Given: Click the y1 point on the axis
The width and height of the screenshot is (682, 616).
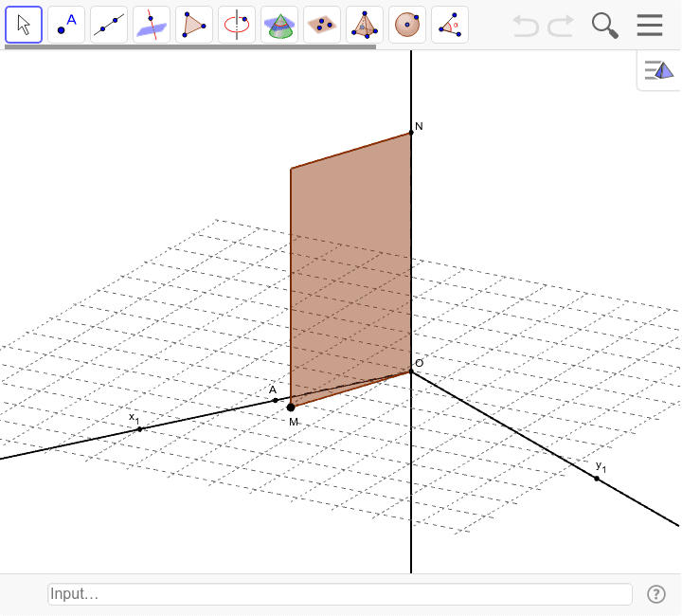Looking at the screenshot, I should 597,479.
